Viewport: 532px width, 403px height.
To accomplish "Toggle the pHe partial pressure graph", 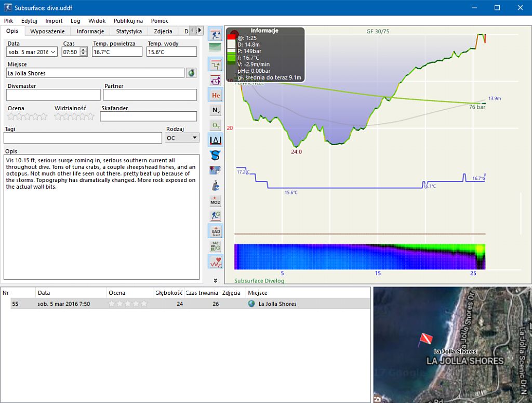I will [x=215, y=95].
